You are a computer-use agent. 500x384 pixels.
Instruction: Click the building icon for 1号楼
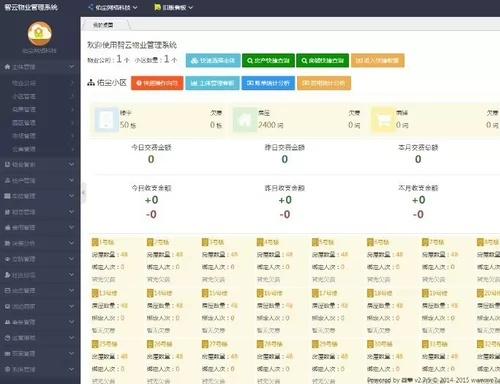pos(95,242)
